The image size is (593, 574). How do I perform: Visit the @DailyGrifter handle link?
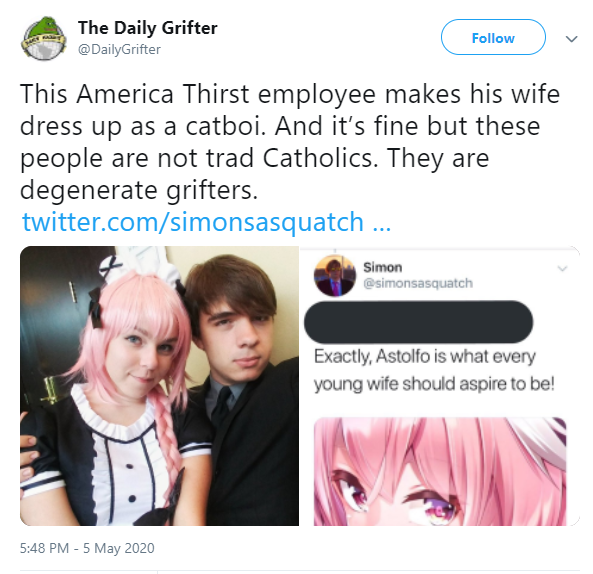click(x=119, y=50)
